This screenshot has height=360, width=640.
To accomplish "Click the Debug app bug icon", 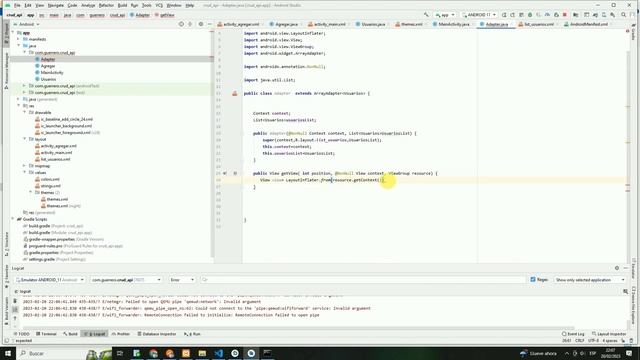I will [x=530, y=15].
